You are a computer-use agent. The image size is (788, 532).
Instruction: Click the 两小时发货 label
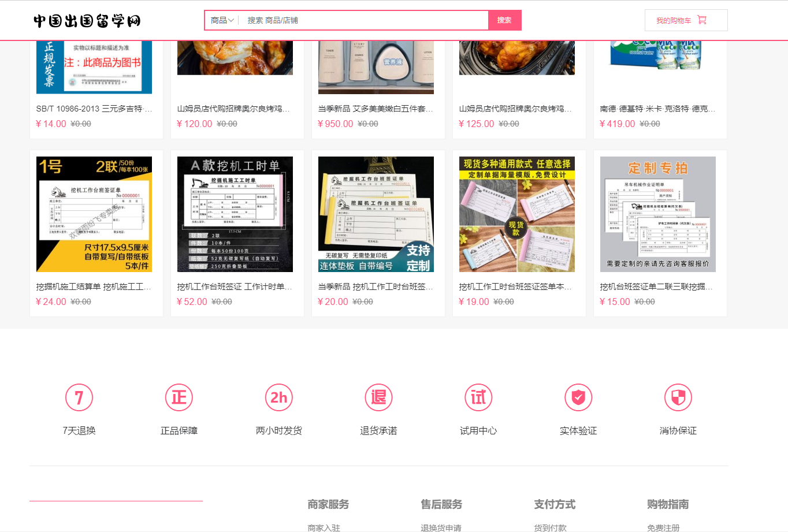coord(279,430)
